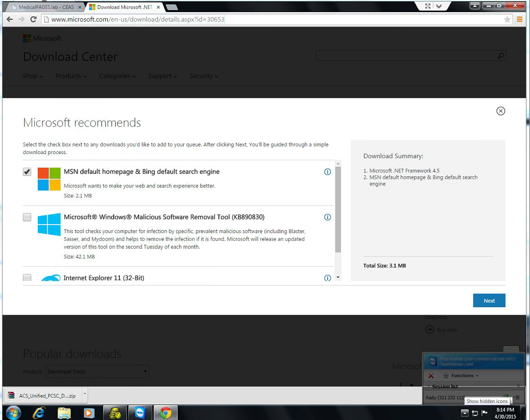
Task: Click the Microsoft logo
Action: pyautogui.click(x=42, y=38)
